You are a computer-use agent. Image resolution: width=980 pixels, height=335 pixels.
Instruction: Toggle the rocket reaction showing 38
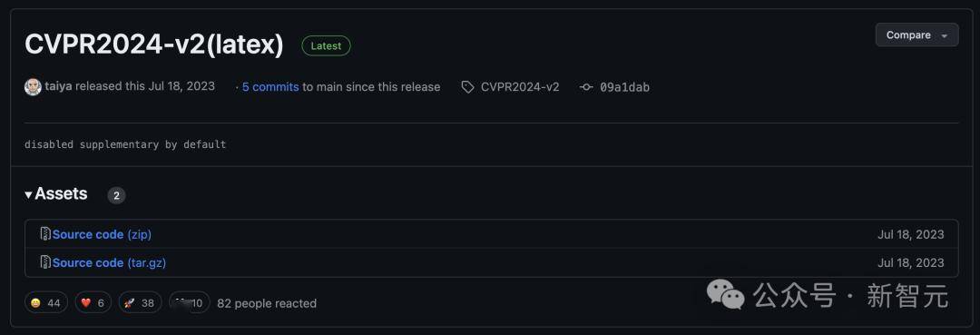coord(140,302)
